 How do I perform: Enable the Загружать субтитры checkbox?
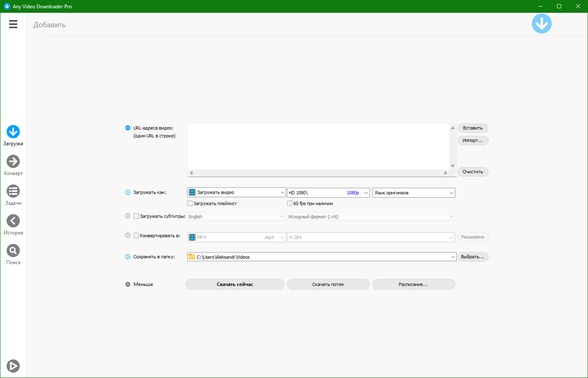coord(136,216)
